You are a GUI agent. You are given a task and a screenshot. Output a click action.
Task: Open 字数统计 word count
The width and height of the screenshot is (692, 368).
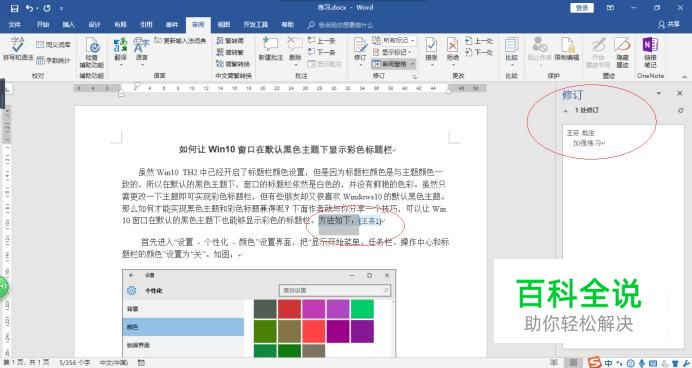point(53,60)
